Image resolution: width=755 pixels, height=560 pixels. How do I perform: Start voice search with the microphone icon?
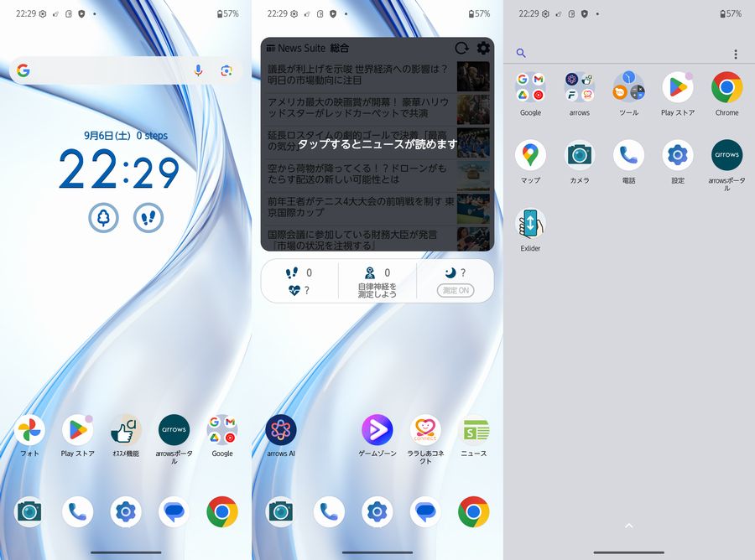[x=199, y=71]
